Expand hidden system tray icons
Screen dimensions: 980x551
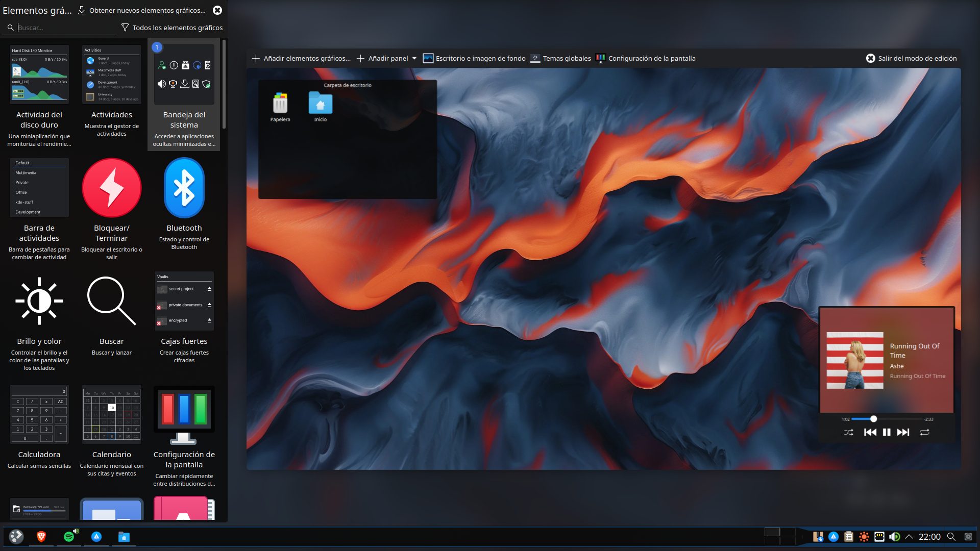click(x=909, y=537)
